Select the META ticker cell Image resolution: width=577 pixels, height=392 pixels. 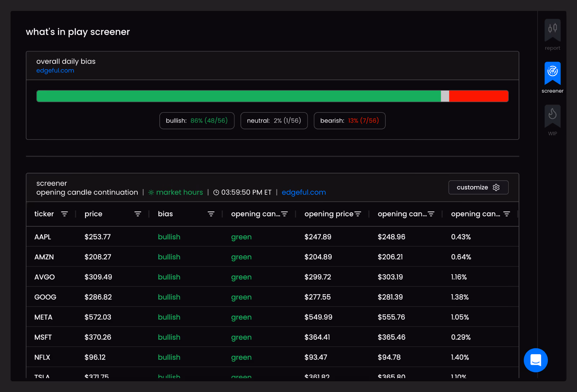pos(43,317)
